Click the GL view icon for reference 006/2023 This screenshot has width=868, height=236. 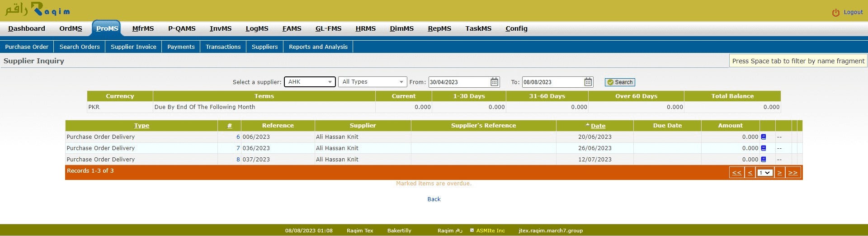point(764,137)
